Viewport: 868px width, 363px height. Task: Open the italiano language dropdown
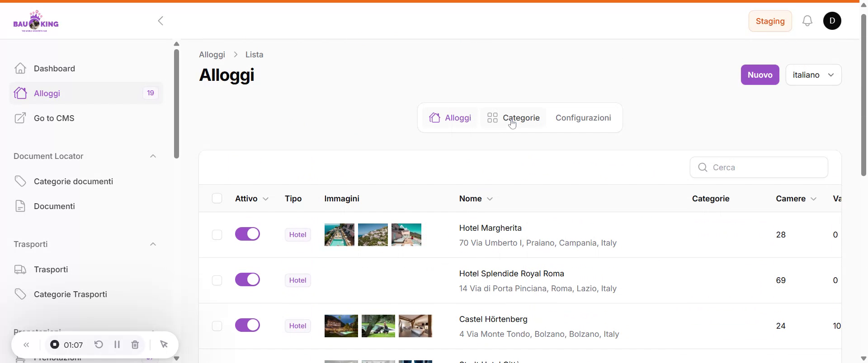click(x=814, y=75)
